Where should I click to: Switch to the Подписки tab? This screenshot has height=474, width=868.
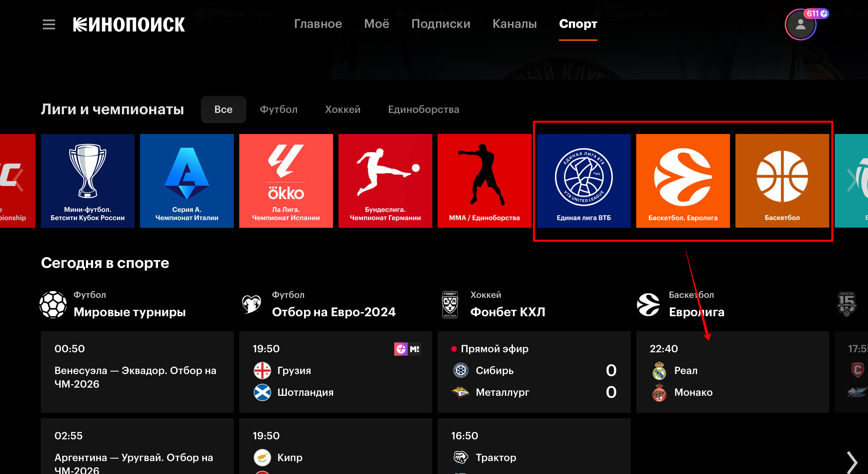tap(441, 24)
